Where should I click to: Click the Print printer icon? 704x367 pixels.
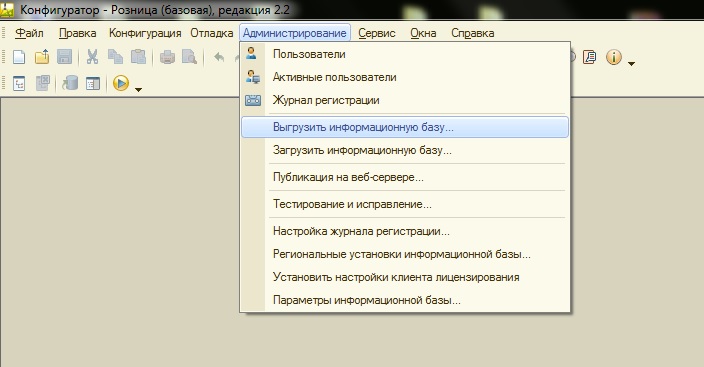pos(167,57)
